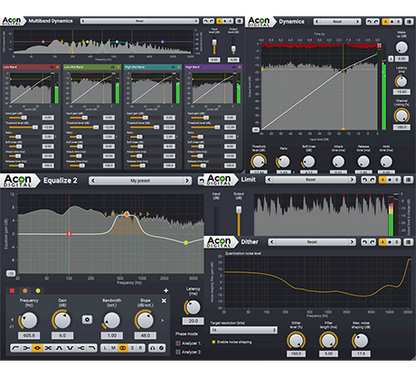Image resolution: width=416 pixels, height=376 pixels.
Task: Click the Equalize 2 Latency value field 20.0
Action: (193, 321)
